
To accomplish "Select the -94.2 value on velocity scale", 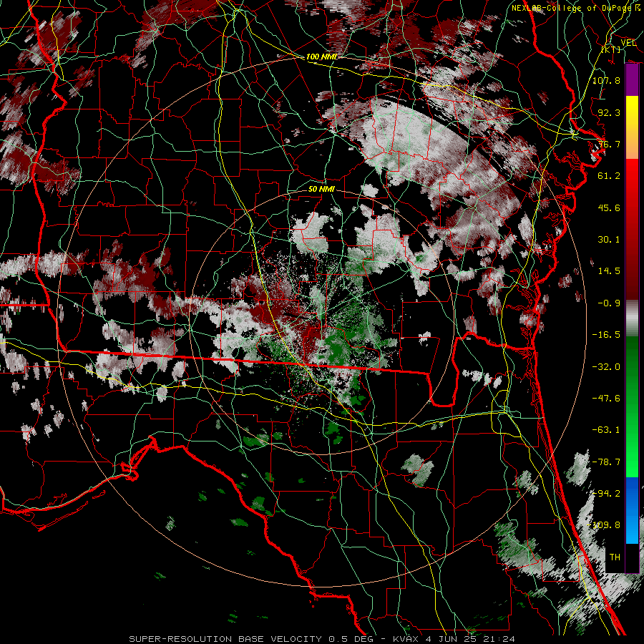I will click(x=606, y=494).
